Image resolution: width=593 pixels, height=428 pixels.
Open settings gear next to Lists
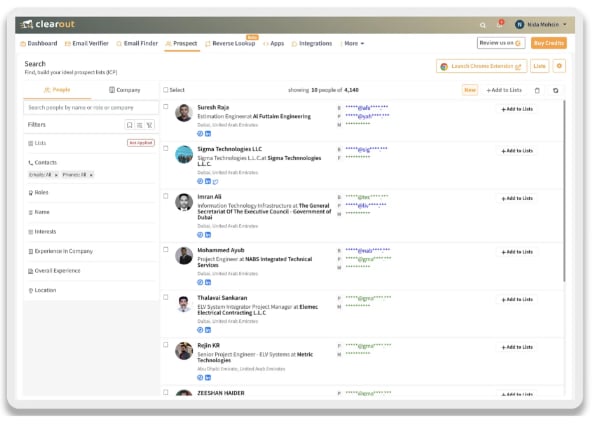coord(559,66)
